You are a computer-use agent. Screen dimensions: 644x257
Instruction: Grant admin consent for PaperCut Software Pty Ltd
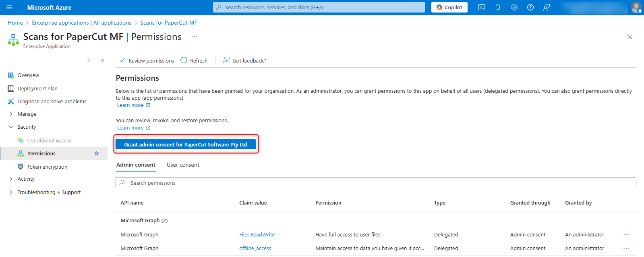coord(186,144)
